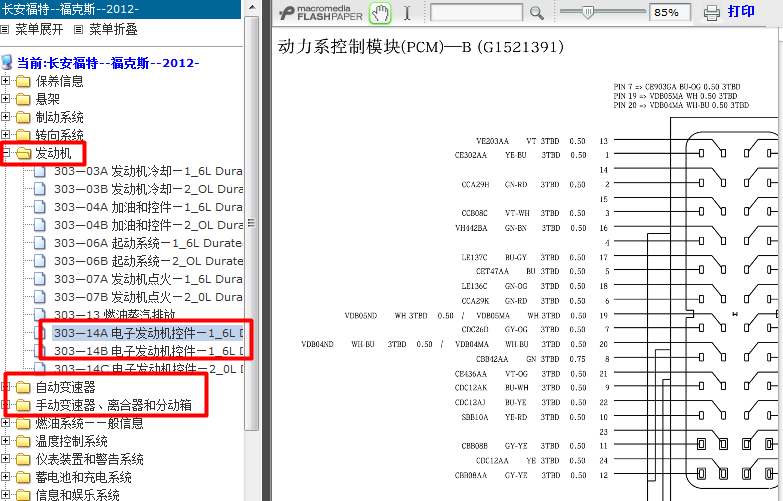Click the zoom slider handle
The image size is (783, 501).
[588, 12]
